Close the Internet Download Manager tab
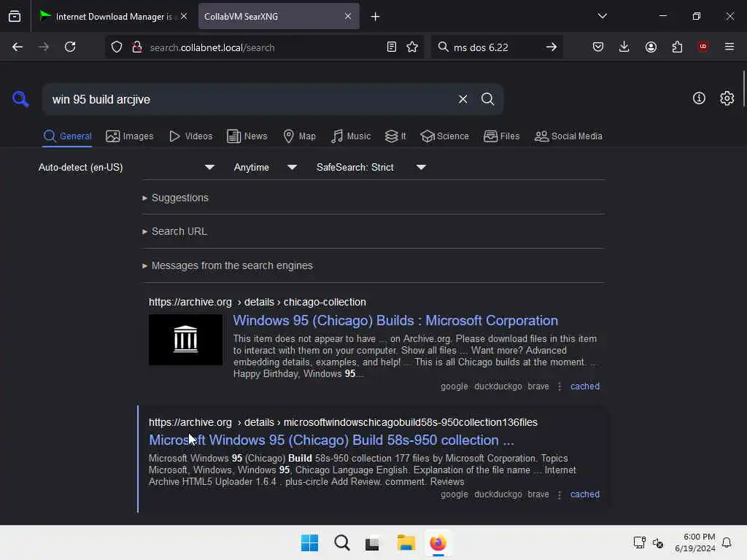 [x=184, y=16]
